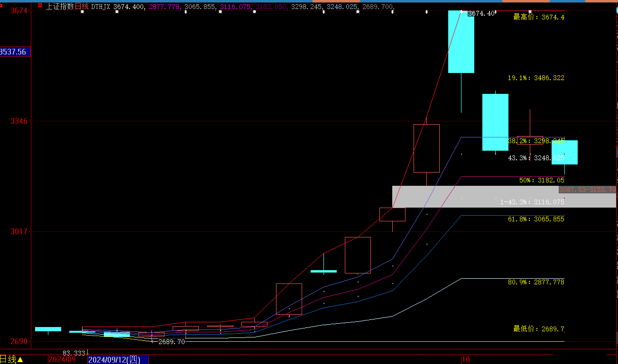The width and height of the screenshot is (618, 364).
Task: Select the DTHJX indicator name
Action: click(101, 7)
